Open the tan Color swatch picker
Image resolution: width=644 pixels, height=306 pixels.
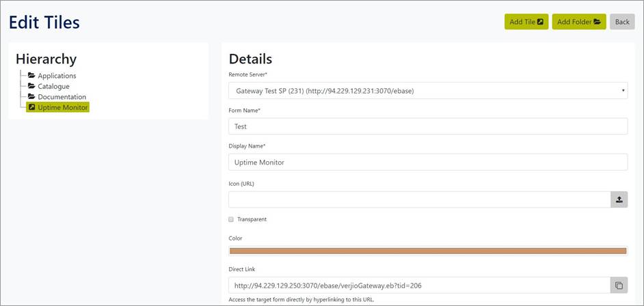427,251
